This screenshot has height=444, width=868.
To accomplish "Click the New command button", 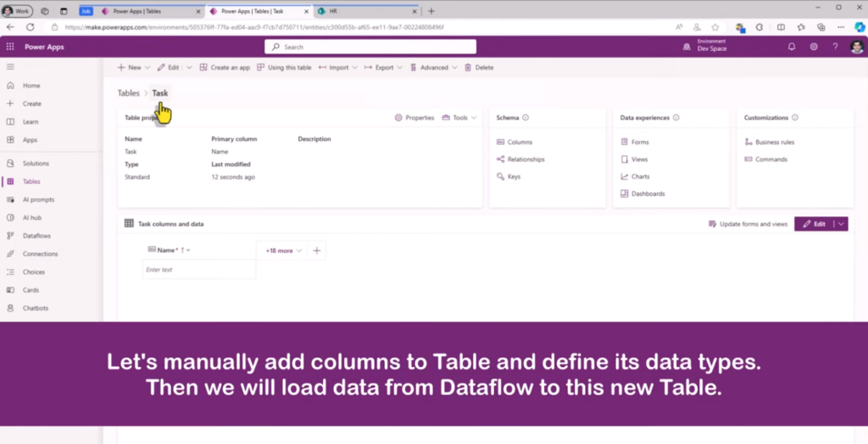I will [129, 68].
